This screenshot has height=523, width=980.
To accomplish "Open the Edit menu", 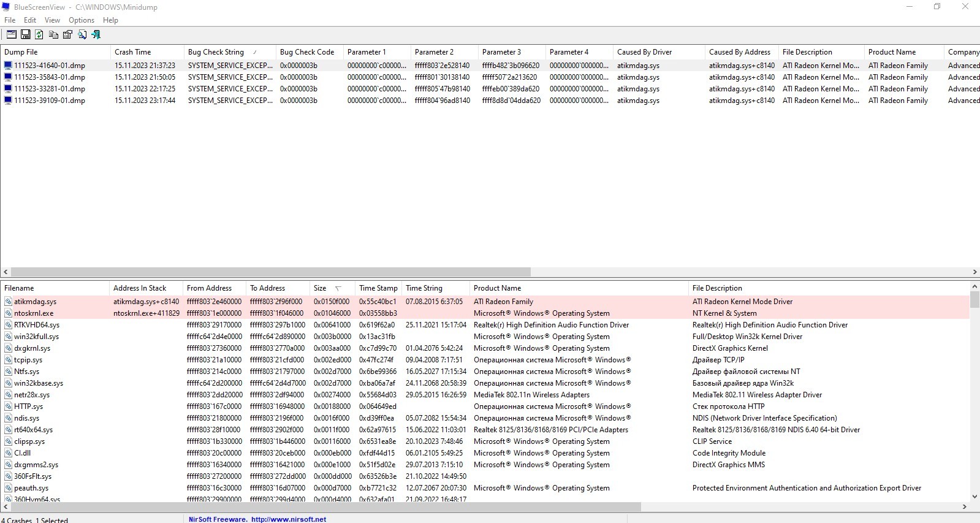I will 30,20.
